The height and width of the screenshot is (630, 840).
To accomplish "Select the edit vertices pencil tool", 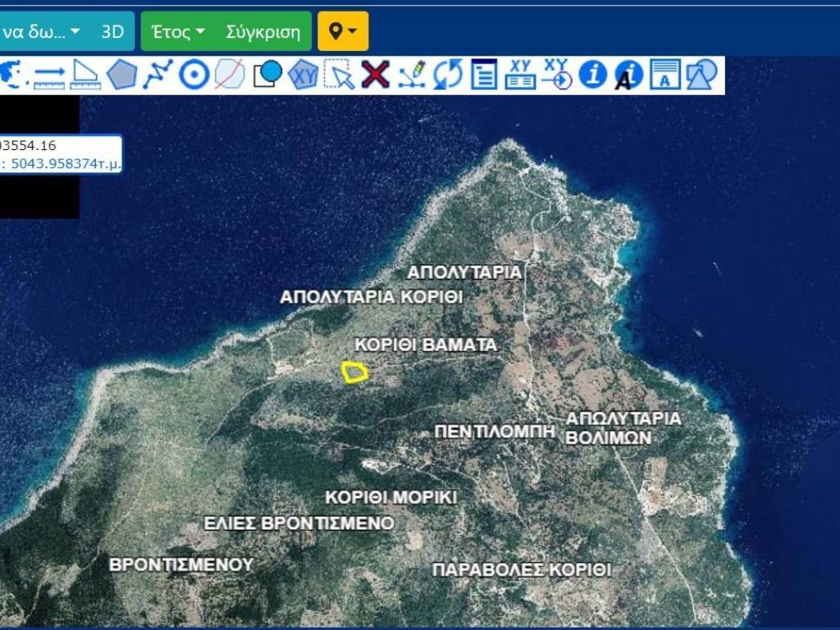I will [412, 75].
